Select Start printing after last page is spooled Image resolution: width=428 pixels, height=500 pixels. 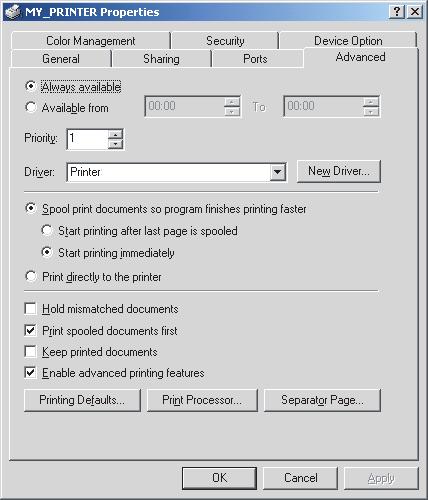47,230
